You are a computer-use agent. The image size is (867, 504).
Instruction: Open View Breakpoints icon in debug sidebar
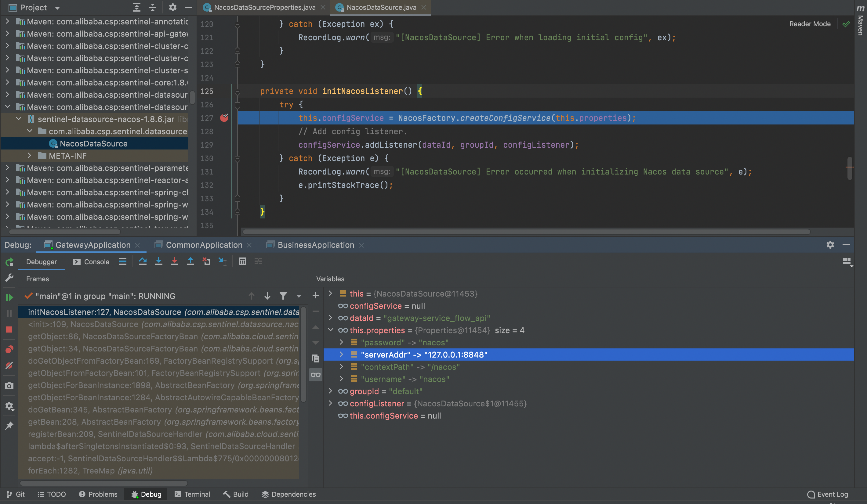[x=9, y=350]
